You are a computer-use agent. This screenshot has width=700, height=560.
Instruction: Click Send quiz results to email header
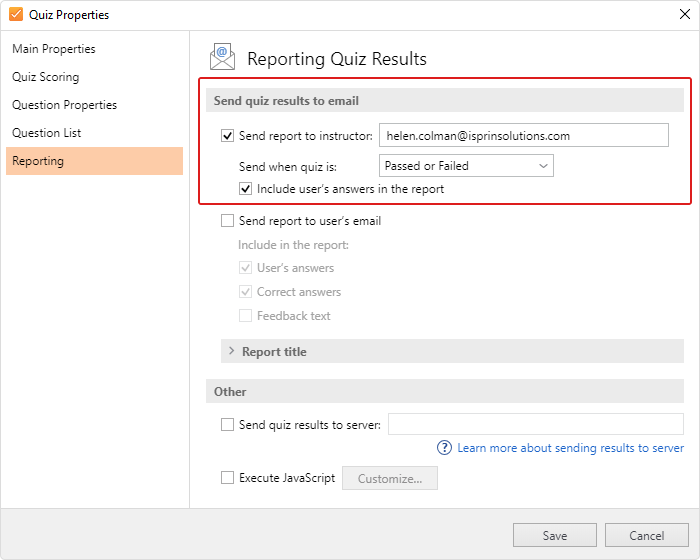coord(445,100)
